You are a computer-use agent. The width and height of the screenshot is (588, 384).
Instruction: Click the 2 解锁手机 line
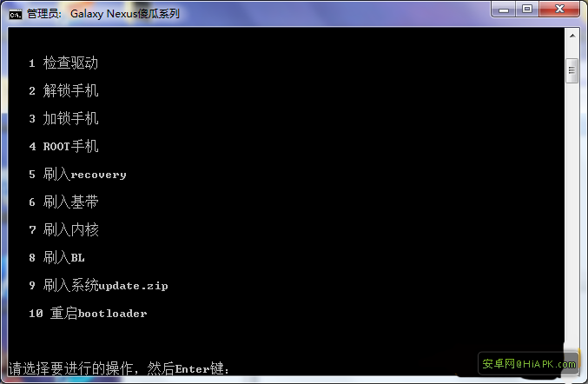click(x=63, y=90)
